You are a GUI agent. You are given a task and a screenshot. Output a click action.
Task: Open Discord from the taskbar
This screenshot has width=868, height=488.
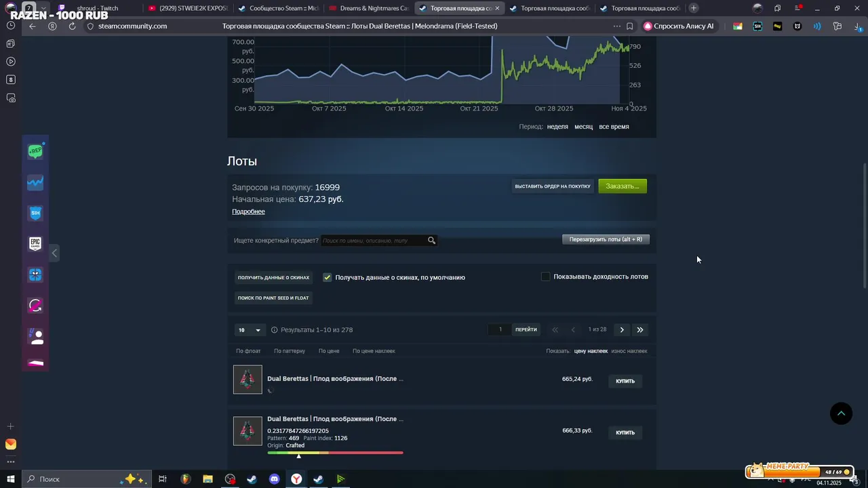click(x=274, y=479)
